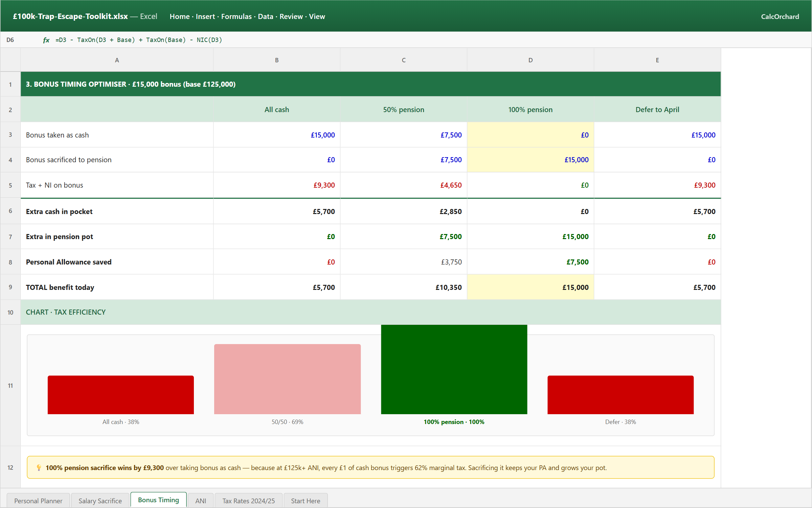Screen dimensions: 812x508
Task: Click into the formula bar text
Action: click(x=139, y=40)
